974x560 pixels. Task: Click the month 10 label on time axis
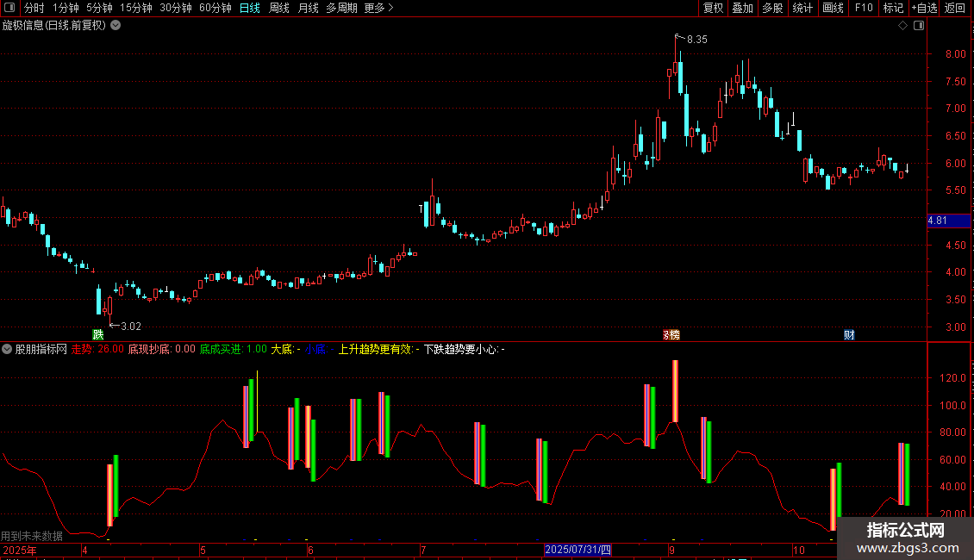(799, 550)
